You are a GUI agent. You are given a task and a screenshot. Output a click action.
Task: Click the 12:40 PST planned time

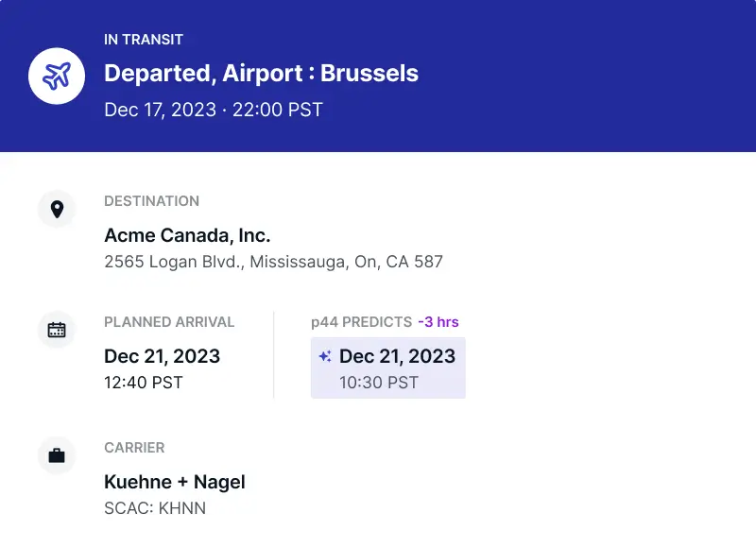[x=144, y=383]
